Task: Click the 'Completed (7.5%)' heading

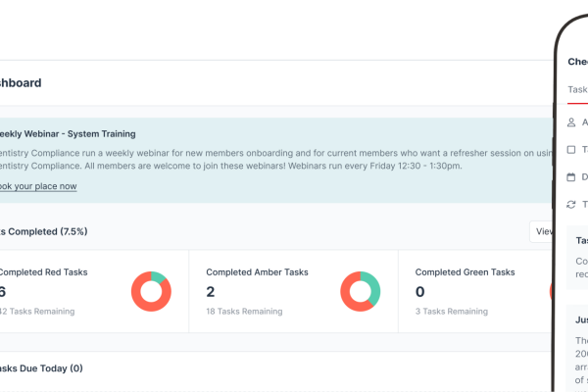Action: pyautogui.click(x=44, y=231)
